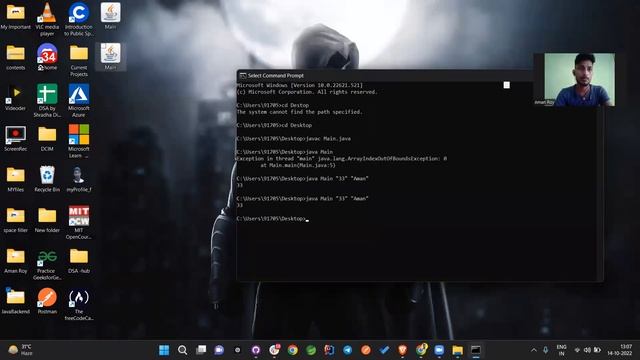Launch ScreenRec from the desktop
This screenshot has height=360, width=640.
(x=16, y=138)
